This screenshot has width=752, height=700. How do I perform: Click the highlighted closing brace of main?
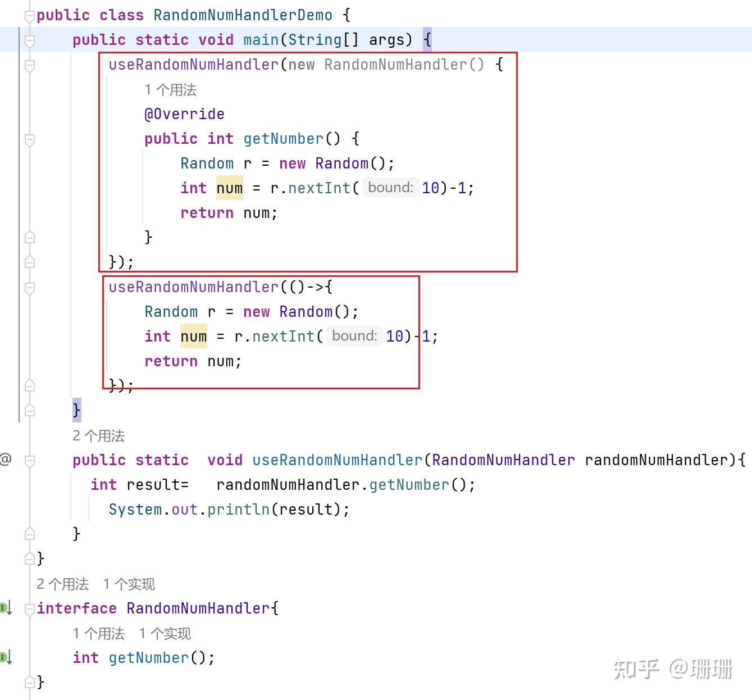(x=77, y=410)
